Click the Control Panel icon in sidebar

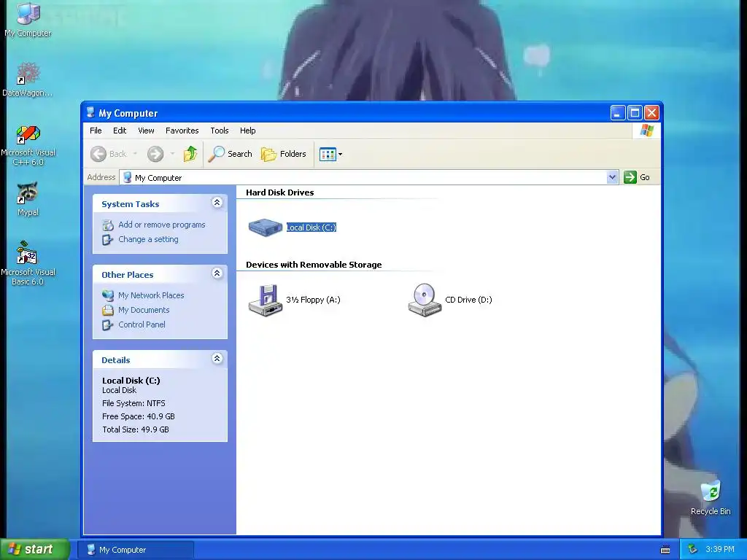pos(108,324)
